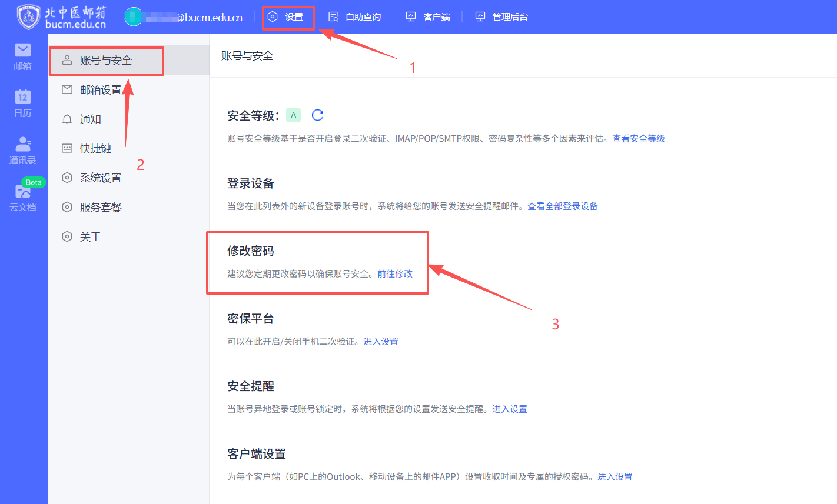Click the BUCM mailbox logo
Screen dimensions: 837x504
coord(62,17)
